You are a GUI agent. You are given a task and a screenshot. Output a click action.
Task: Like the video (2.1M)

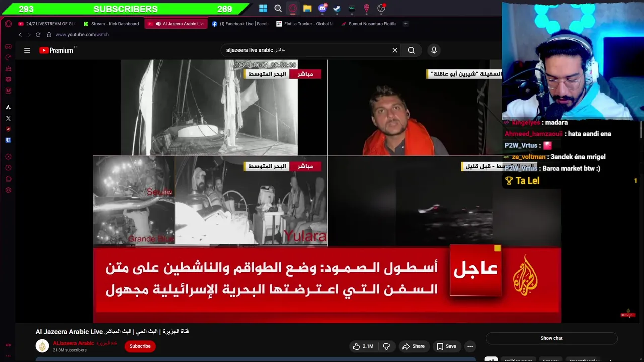(x=363, y=346)
